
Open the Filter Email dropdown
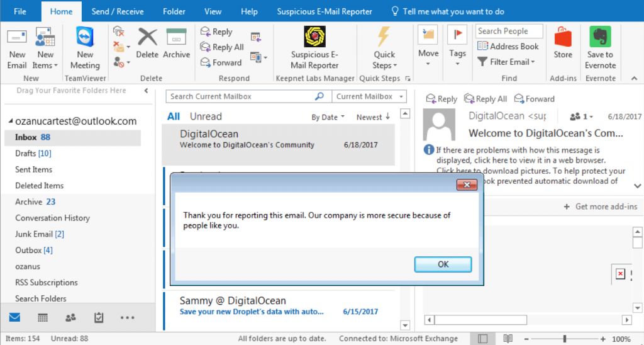pyautogui.click(x=506, y=62)
